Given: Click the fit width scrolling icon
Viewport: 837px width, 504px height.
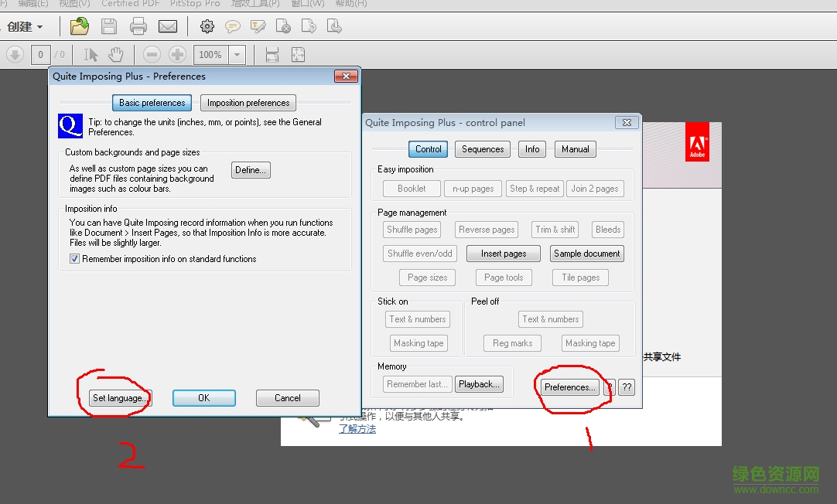Looking at the screenshot, I should click(x=272, y=54).
